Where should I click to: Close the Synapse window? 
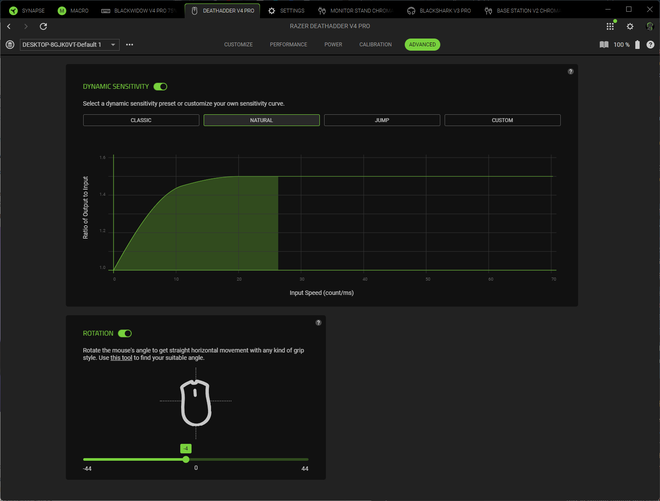(649, 9)
